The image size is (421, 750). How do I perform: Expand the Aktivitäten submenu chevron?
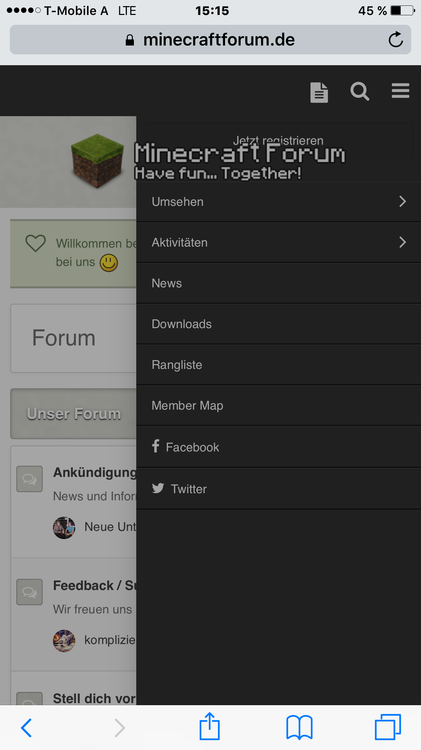[402, 242]
